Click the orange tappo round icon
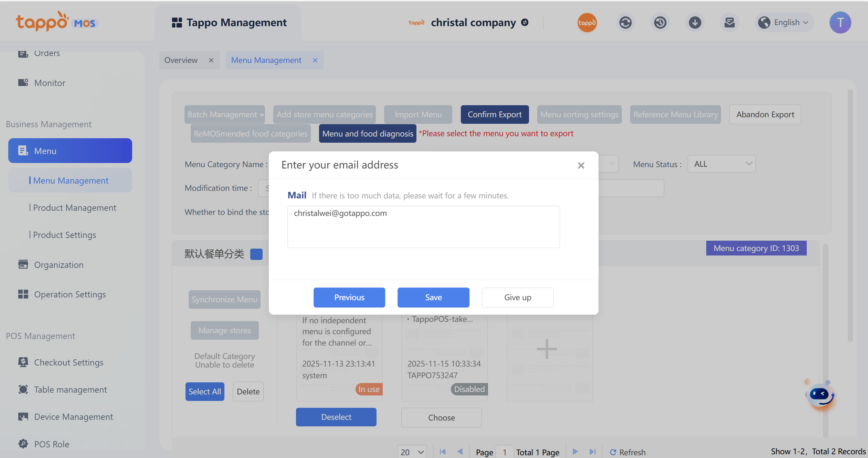This screenshot has height=458, width=868. (587, 23)
